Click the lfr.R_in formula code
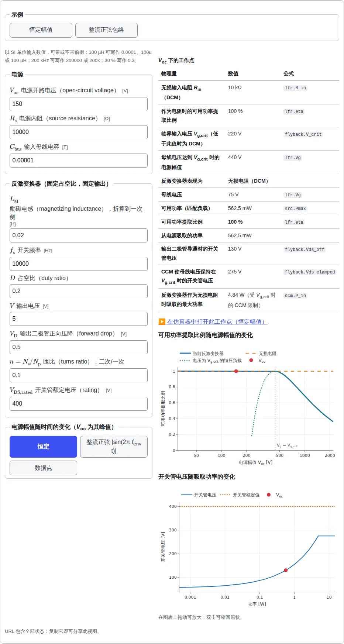 click(x=295, y=88)
